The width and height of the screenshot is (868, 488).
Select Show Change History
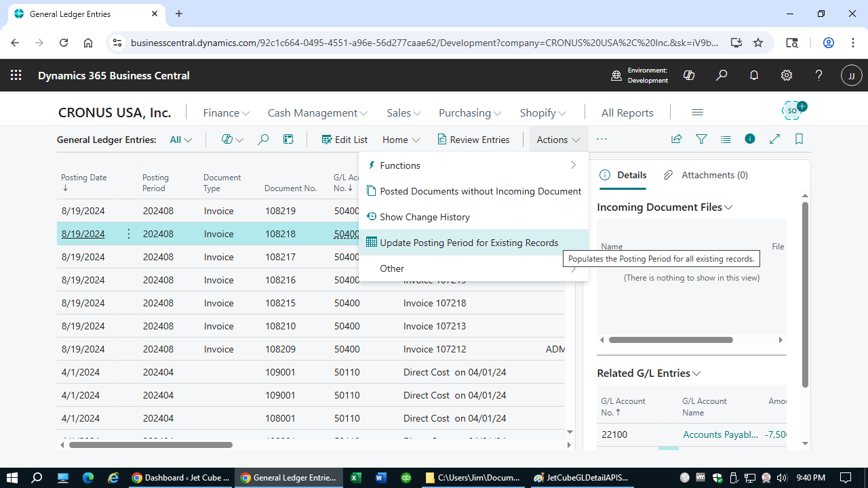click(473, 217)
